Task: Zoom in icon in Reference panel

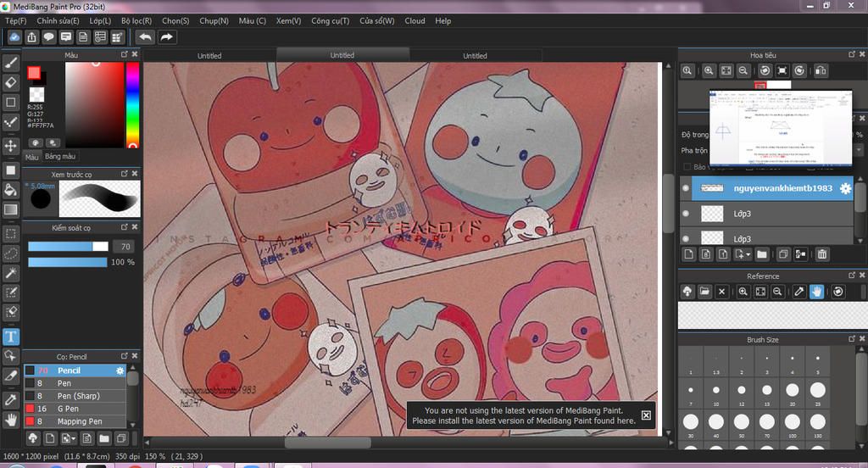Action: (x=743, y=292)
